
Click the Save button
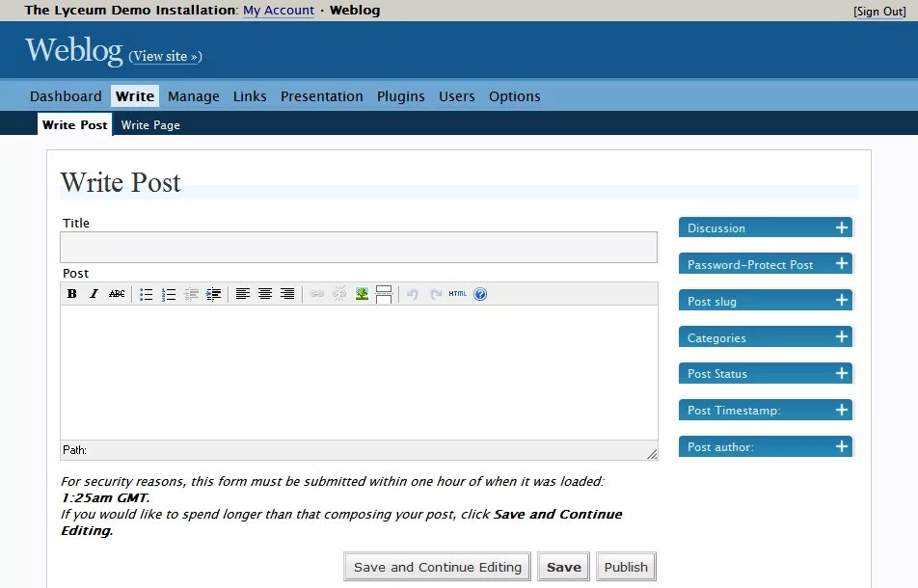pyautogui.click(x=564, y=567)
